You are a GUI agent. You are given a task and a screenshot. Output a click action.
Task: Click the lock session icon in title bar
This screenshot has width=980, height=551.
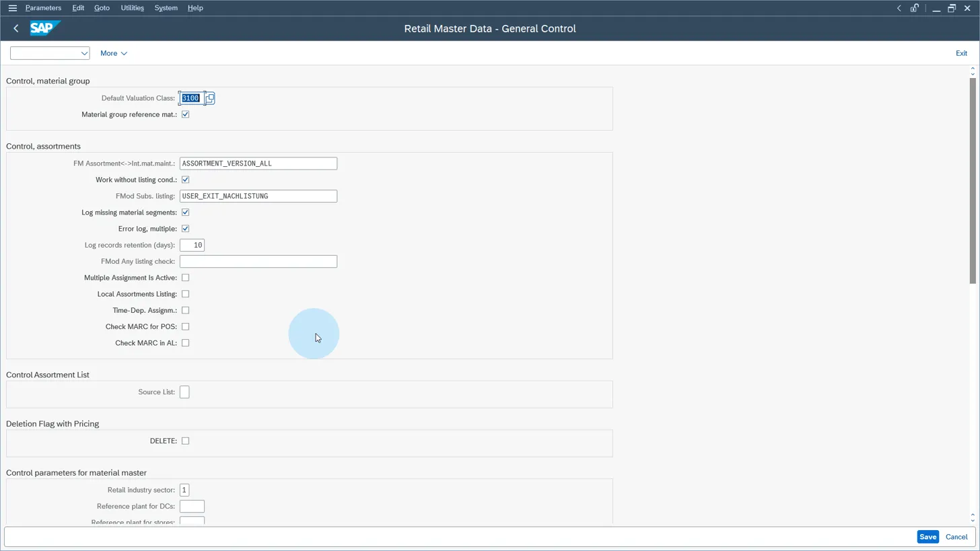tap(915, 8)
